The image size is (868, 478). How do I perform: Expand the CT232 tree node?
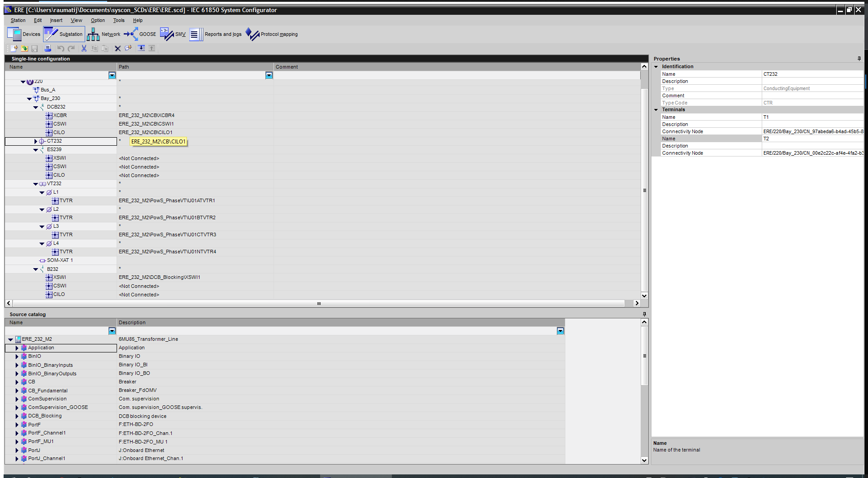[35, 141]
